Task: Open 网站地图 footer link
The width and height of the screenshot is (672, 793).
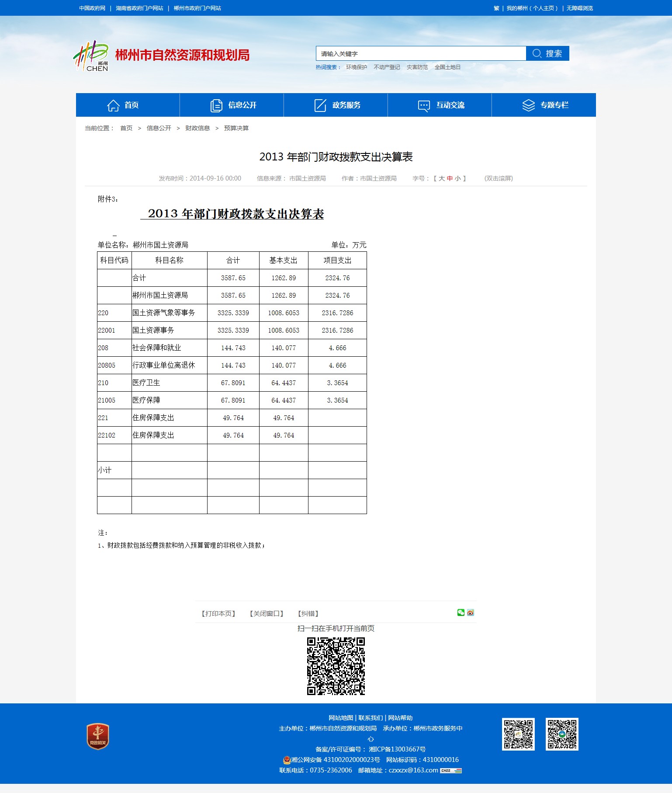Action: tap(341, 718)
